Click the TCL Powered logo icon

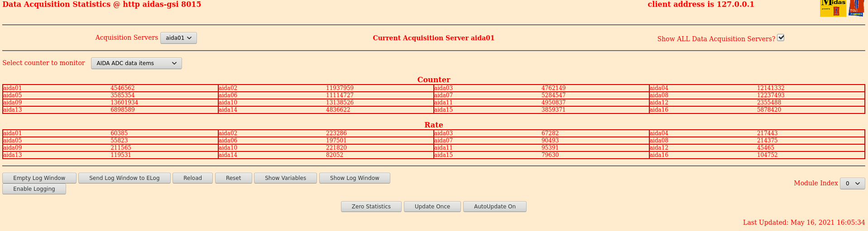tap(856, 8)
